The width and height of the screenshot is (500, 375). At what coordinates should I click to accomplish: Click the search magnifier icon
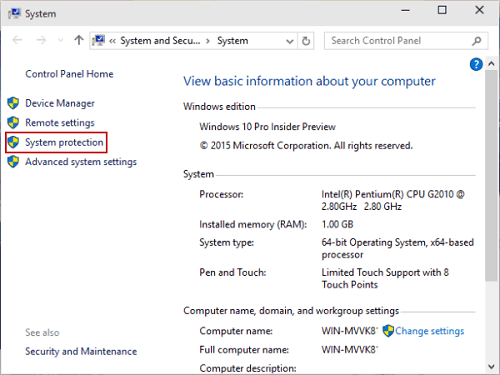coord(477,41)
